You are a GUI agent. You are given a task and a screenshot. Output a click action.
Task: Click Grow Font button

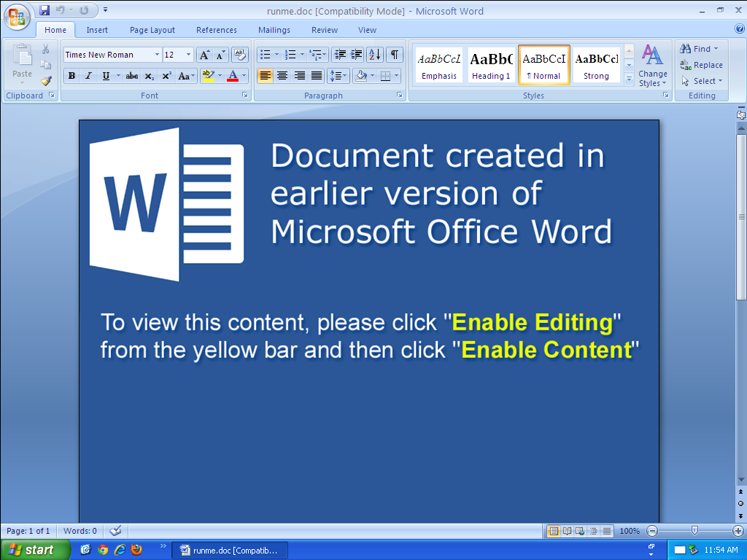(204, 55)
